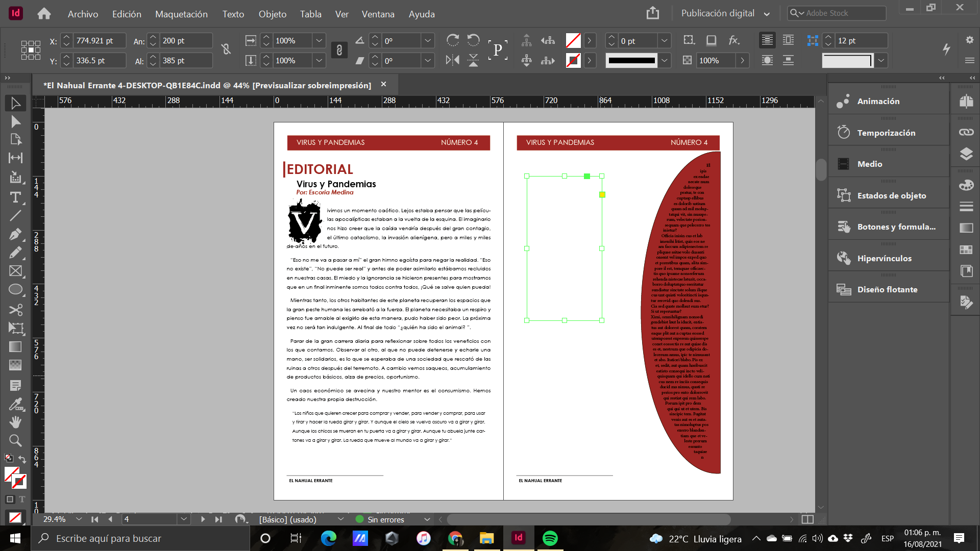Toggle formatting affects text button
This screenshot has width=980, height=551.
click(x=22, y=499)
